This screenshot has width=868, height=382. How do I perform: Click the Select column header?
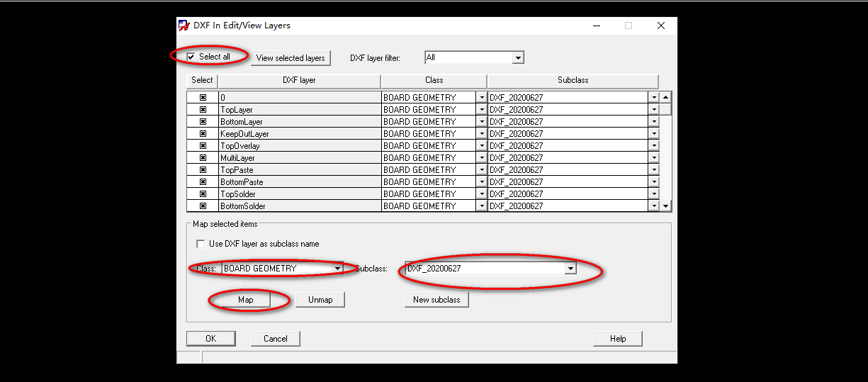(x=202, y=81)
